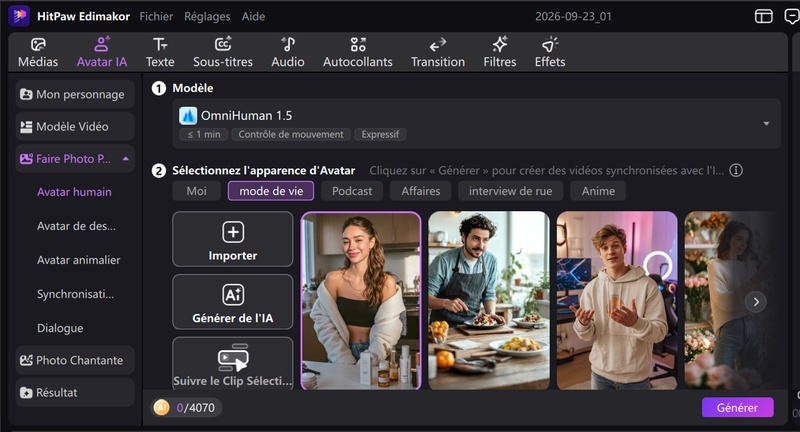Select the mode de vie category tab

coord(271,191)
